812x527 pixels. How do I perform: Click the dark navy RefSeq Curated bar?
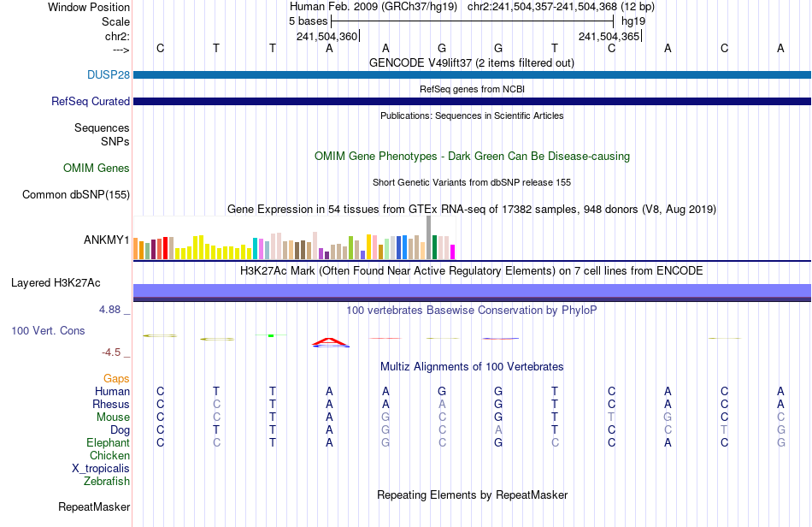(x=472, y=101)
